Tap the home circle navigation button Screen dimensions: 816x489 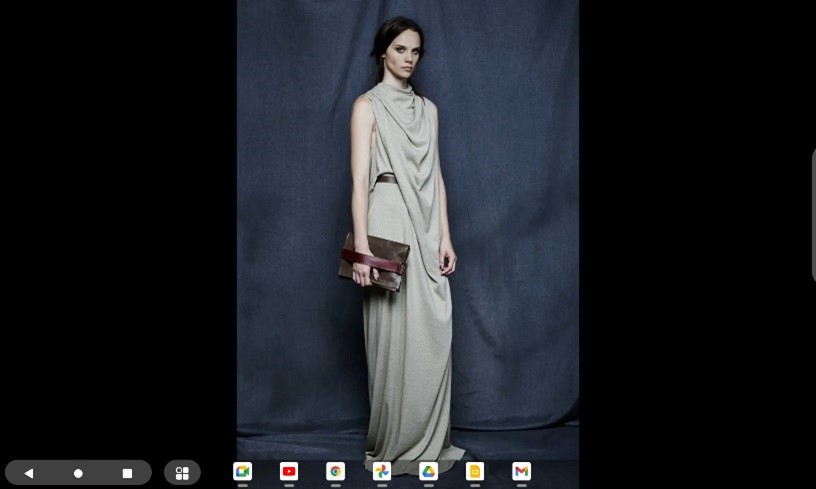pyautogui.click(x=78, y=473)
